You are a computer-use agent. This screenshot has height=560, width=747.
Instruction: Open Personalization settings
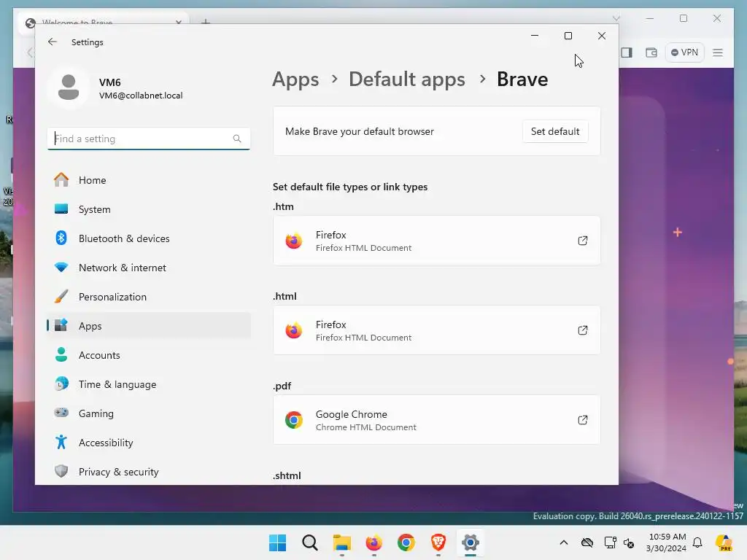click(x=149, y=297)
